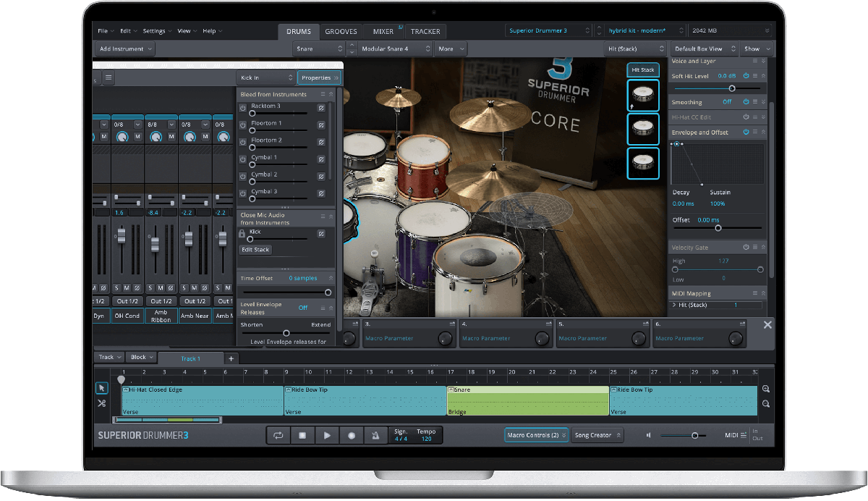Select the scissors cut tool

coord(102,403)
